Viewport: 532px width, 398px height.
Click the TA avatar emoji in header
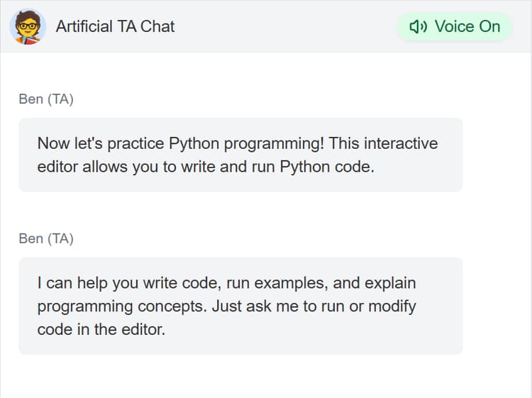point(28,26)
